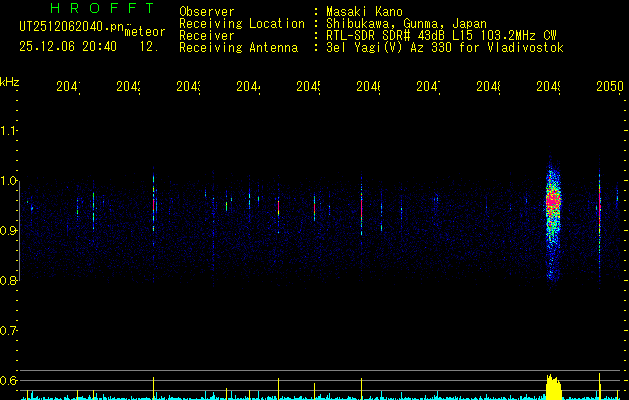Viewport: 629px width, 400px height.
Task: Click the date stamp 25.12.06 20:40
Action: [x=68, y=47]
